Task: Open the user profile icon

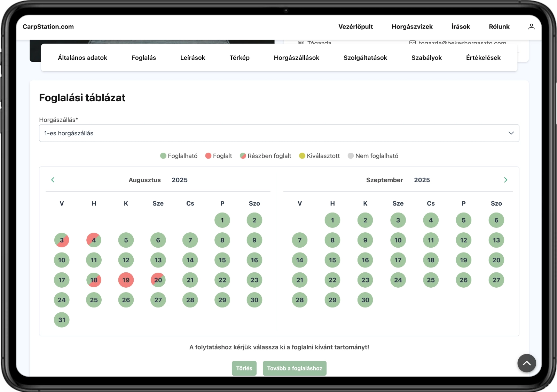Action: tap(531, 26)
